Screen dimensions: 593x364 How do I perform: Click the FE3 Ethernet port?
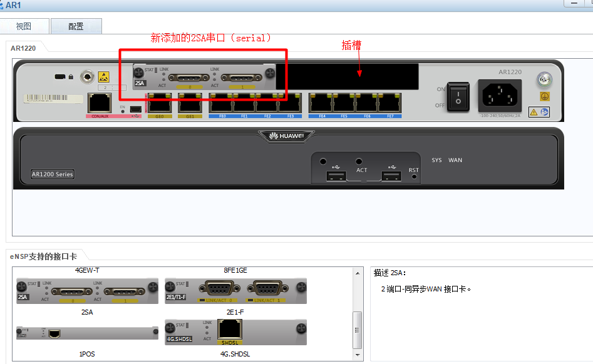pos(290,103)
